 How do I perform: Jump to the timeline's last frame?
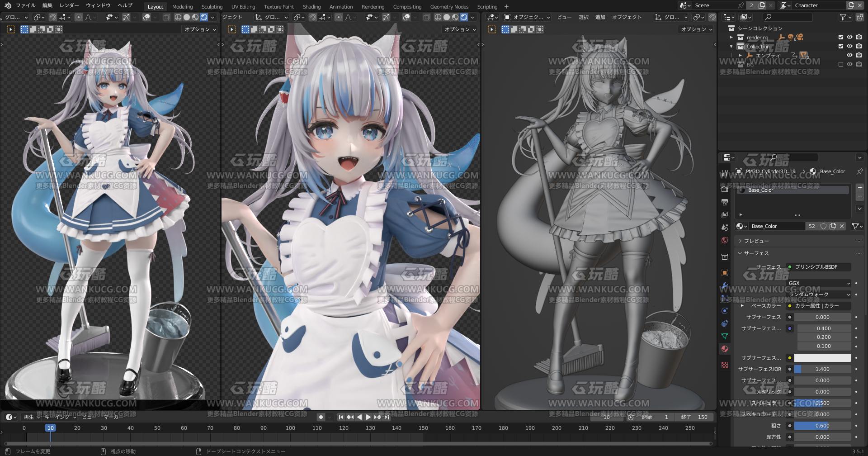pos(387,417)
